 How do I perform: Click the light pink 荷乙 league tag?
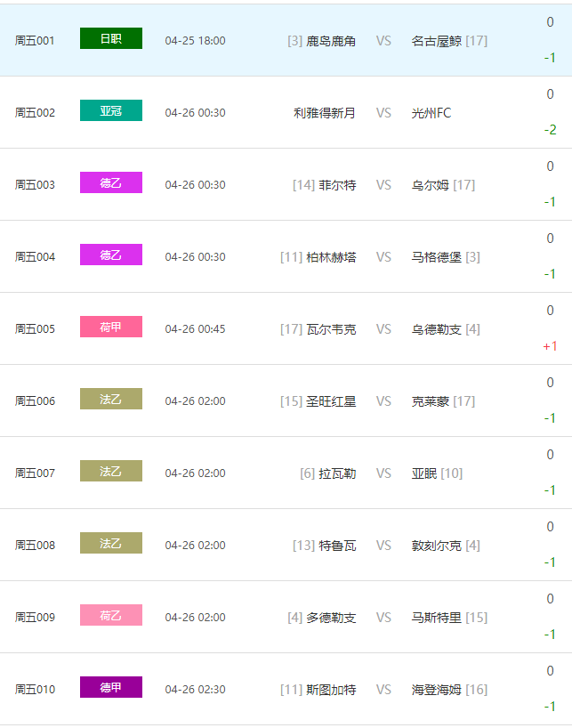[111, 616]
